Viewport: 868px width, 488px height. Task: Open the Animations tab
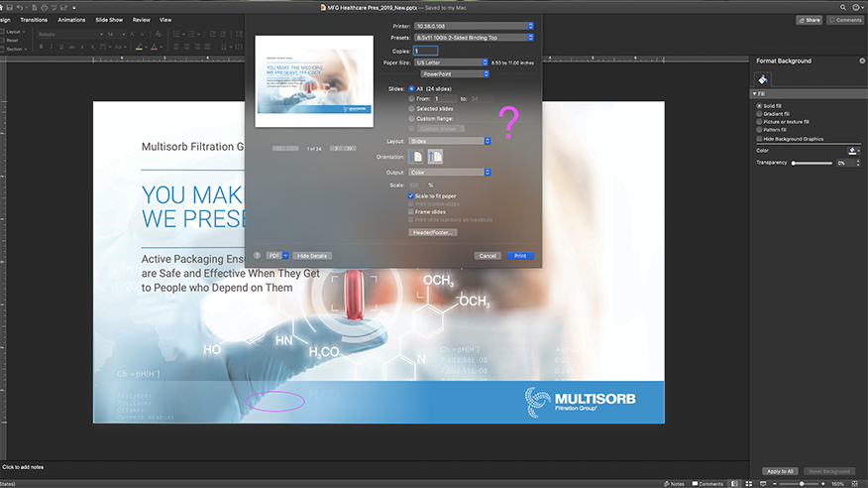click(x=71, y=20)
